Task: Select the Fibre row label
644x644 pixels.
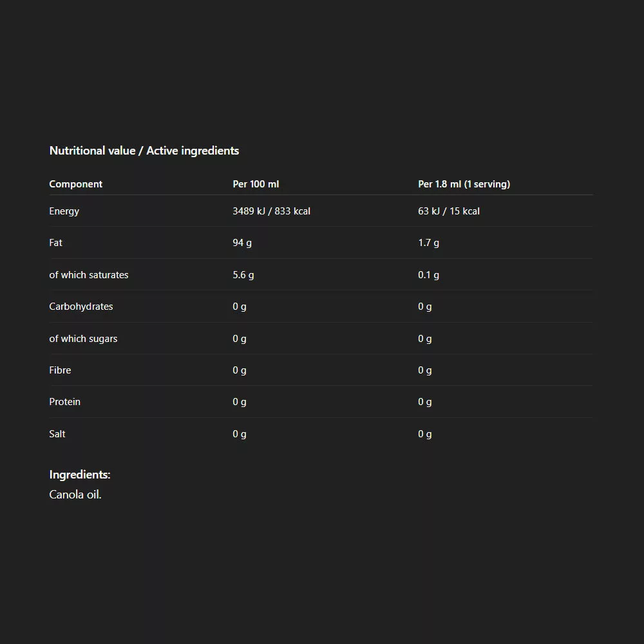Action: click(x=60, y=370)
